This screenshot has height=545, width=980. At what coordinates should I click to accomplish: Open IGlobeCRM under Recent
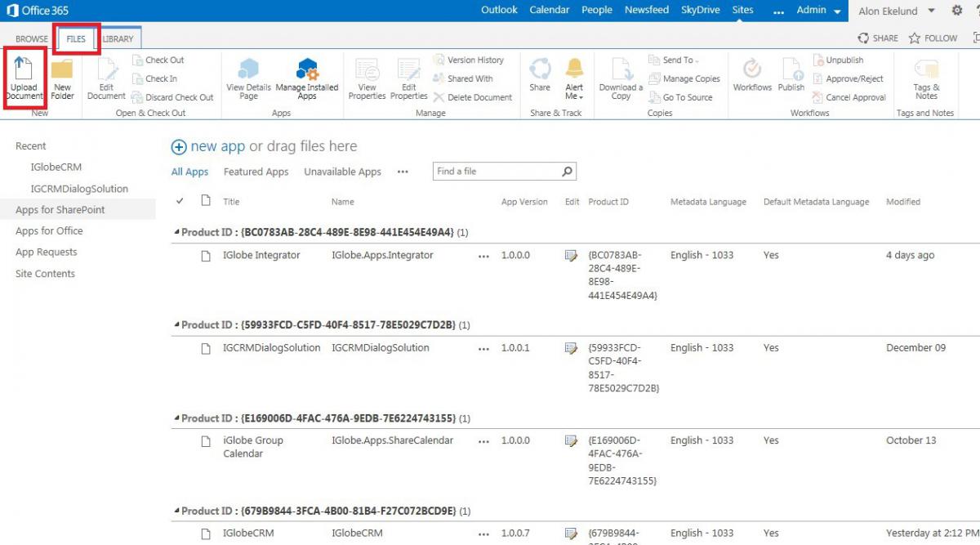pyautogui.click(x=56, y=168)
